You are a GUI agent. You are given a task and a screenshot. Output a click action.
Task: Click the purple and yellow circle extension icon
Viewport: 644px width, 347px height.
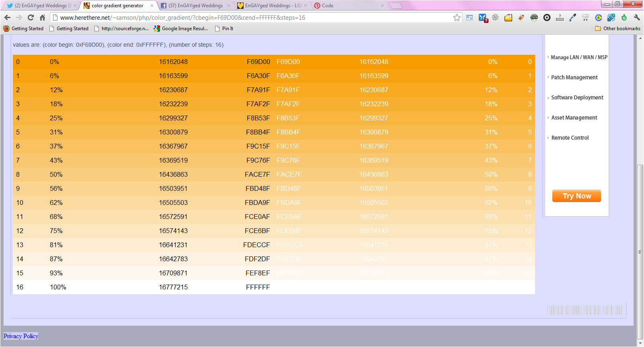pos(598,17)
